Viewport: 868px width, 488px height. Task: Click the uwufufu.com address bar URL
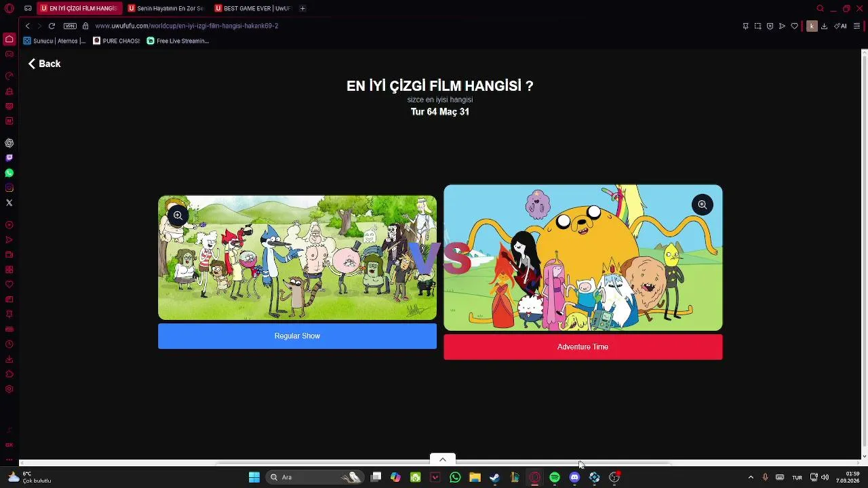(x=186, y=26)
